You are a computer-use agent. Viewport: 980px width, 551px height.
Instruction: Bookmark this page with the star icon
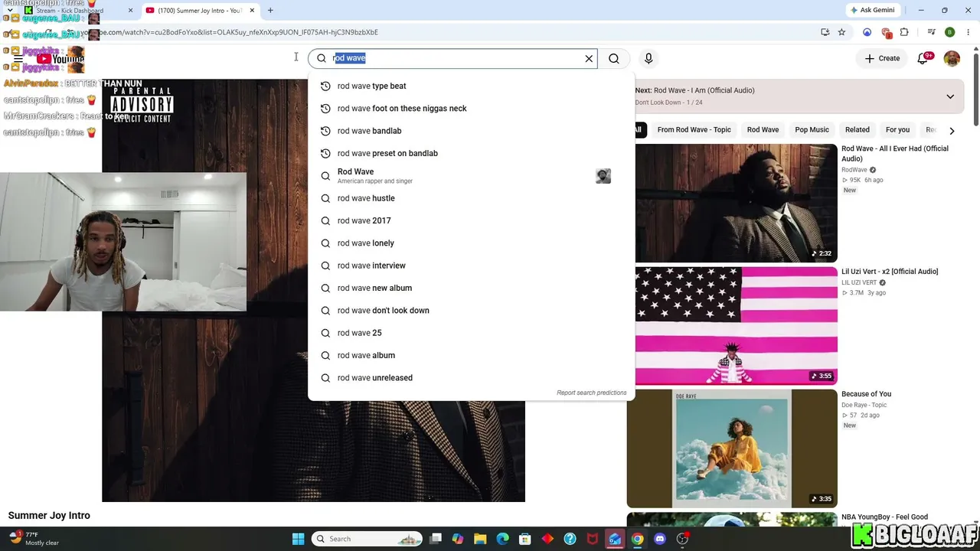coord(841,32)
